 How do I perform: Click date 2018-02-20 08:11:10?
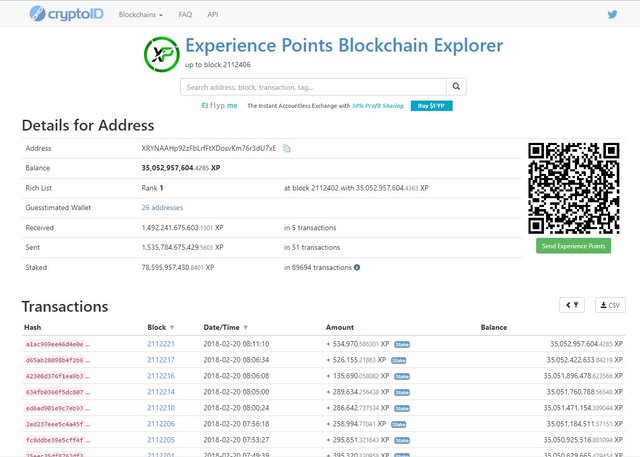tap(236, 344)
